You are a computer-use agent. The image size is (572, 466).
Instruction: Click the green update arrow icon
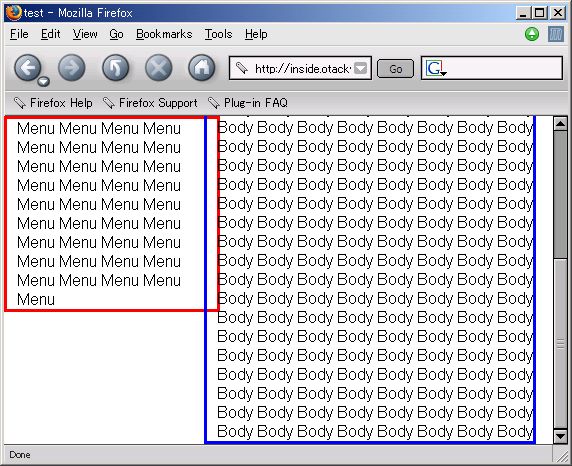[x=532, y=34]
